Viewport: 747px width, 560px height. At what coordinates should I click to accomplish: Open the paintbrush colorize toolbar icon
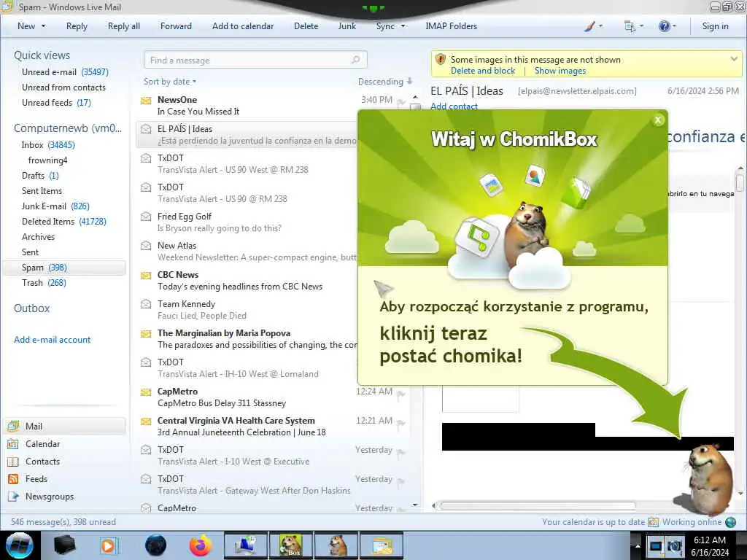click(589, 27)
